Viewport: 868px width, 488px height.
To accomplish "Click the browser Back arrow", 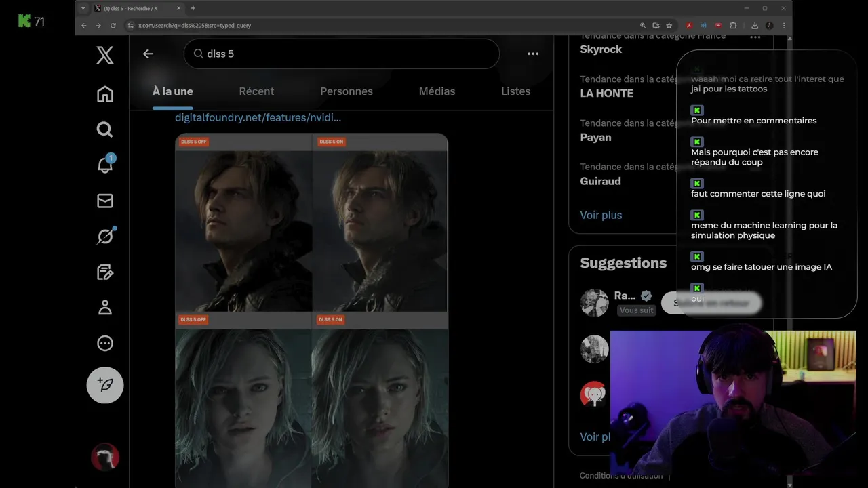I will (x=84, y=25).
